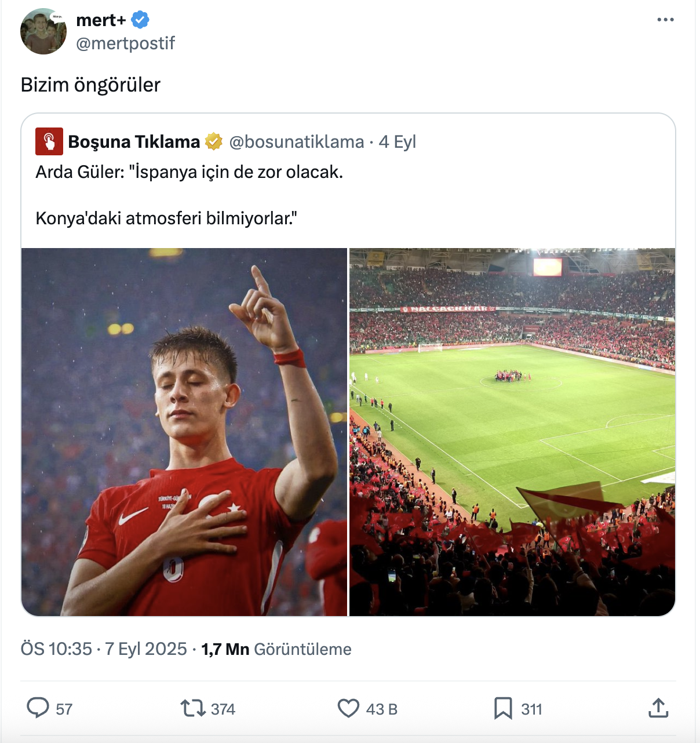
Task: Open Boşuna Tıklama account name
Action: click(x=134, y=141)
